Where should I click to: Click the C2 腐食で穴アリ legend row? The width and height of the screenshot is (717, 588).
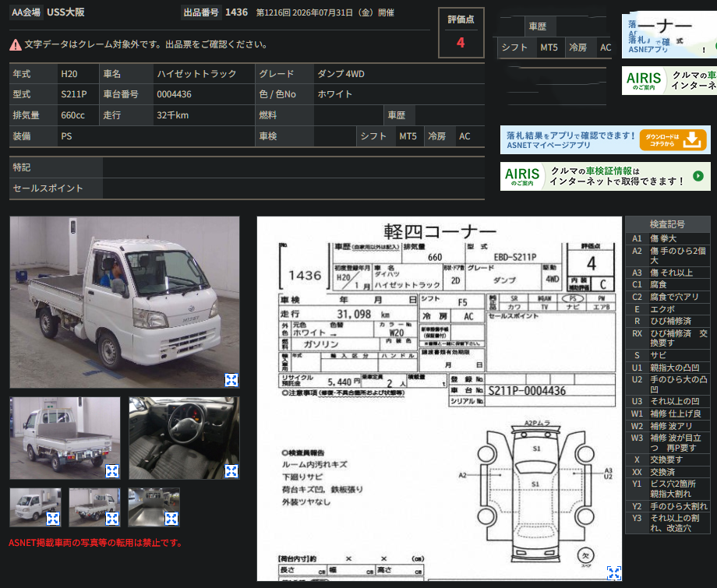(667, 297)
